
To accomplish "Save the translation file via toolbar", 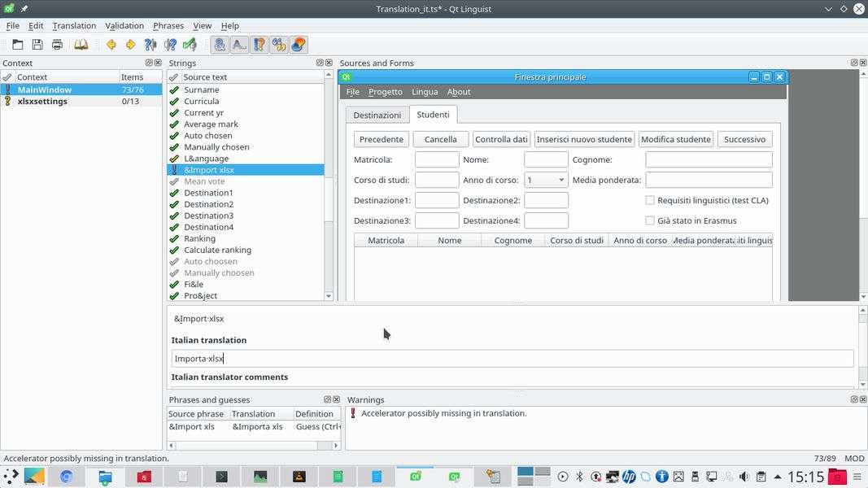I will click(37, 45).
